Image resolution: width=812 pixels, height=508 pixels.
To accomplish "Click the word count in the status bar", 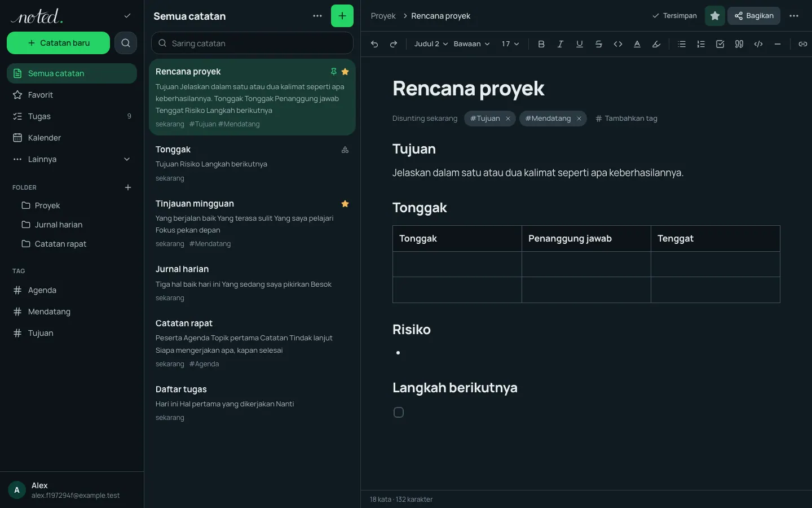I will pos(401,500).
